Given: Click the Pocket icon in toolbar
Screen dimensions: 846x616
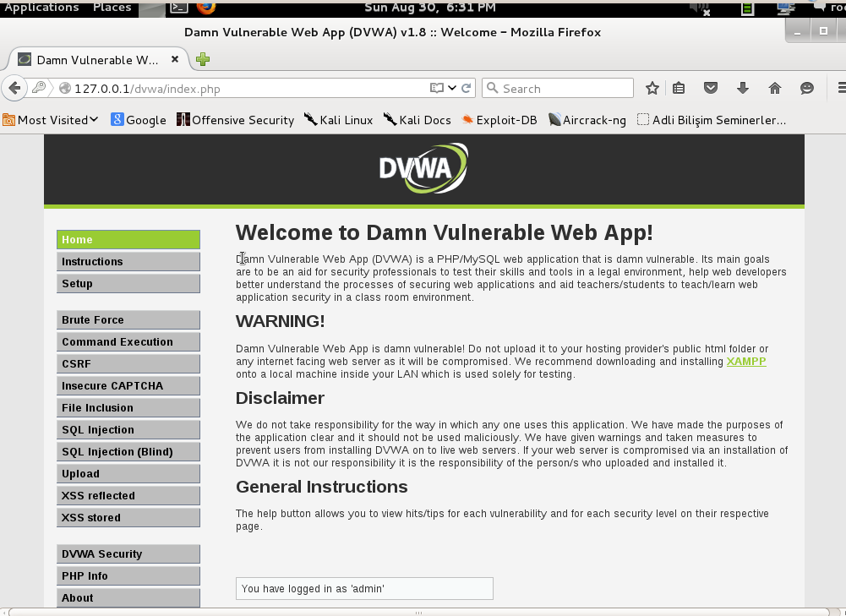Looking at the screenshot, I should coord(711,88).
